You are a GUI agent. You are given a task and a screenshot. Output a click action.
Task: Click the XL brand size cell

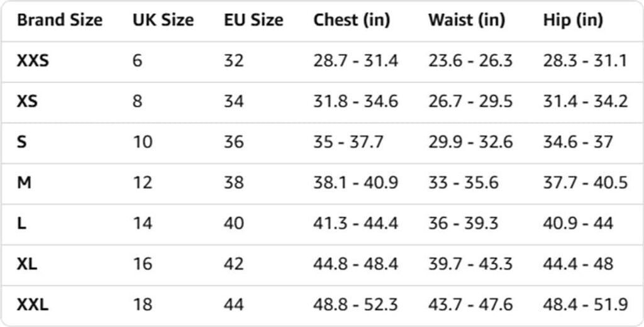[27, 264]
